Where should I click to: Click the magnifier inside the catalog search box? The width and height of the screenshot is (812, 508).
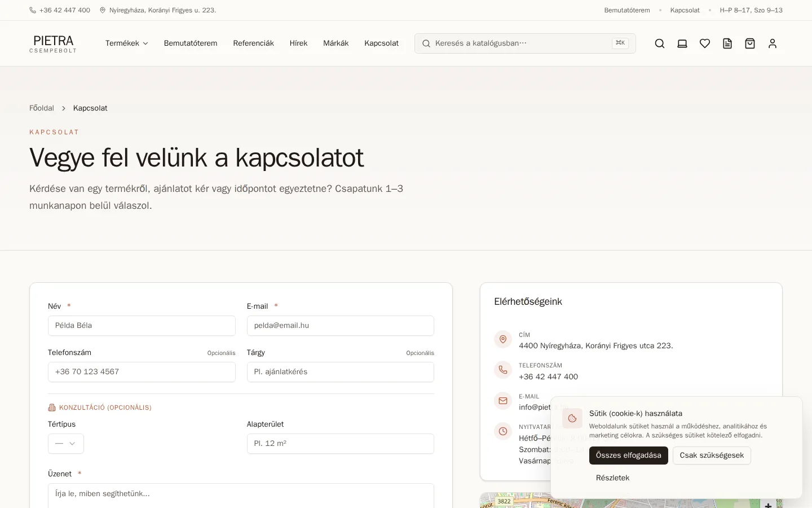tap(426, 43)
